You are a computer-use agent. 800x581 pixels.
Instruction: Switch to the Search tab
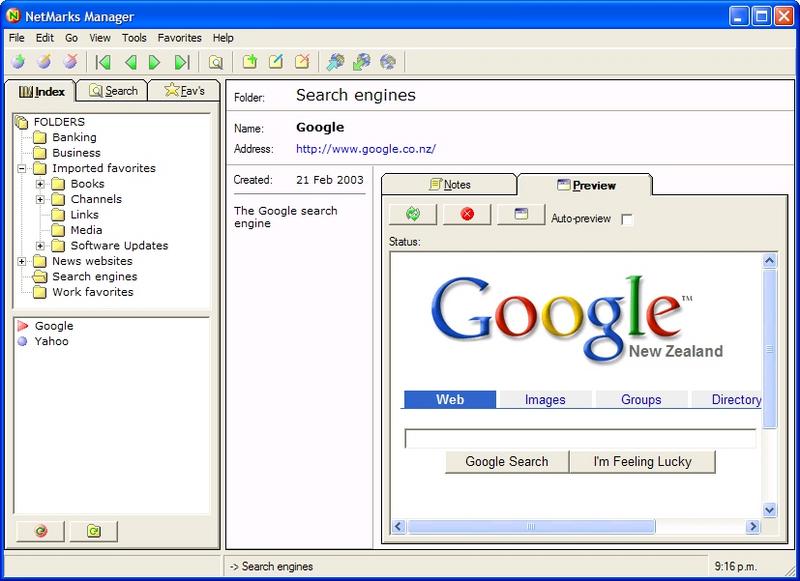click(x=113, y=91)
